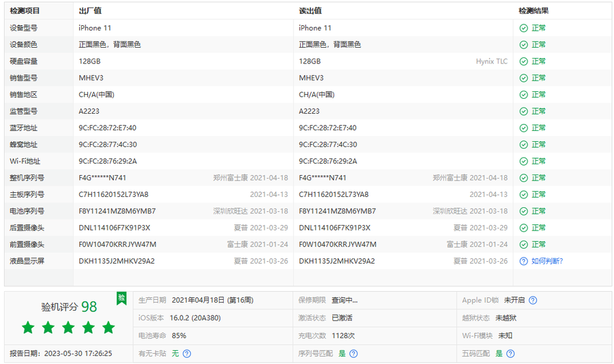This screenshot has width=614, height=364.
Task: Click battery life value 85%
Action: [179, 336]
